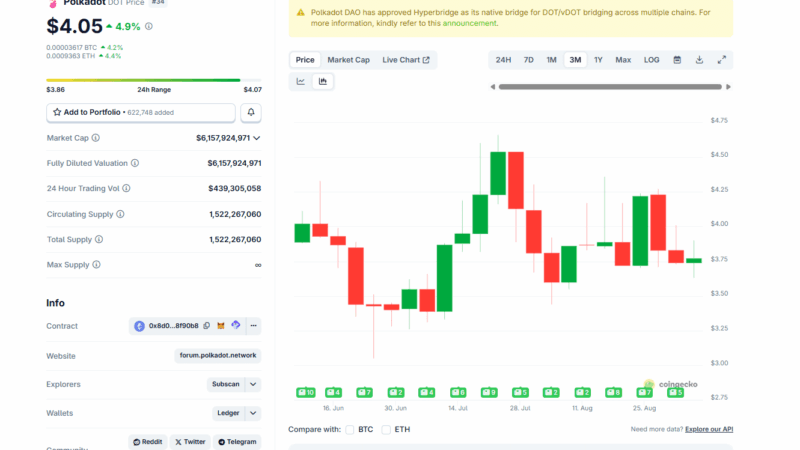Image resolution: width=800 pixels, height=450 pixels.
Task: Open the announcement link in the yellow banner
Action: [x=469, y=23]
